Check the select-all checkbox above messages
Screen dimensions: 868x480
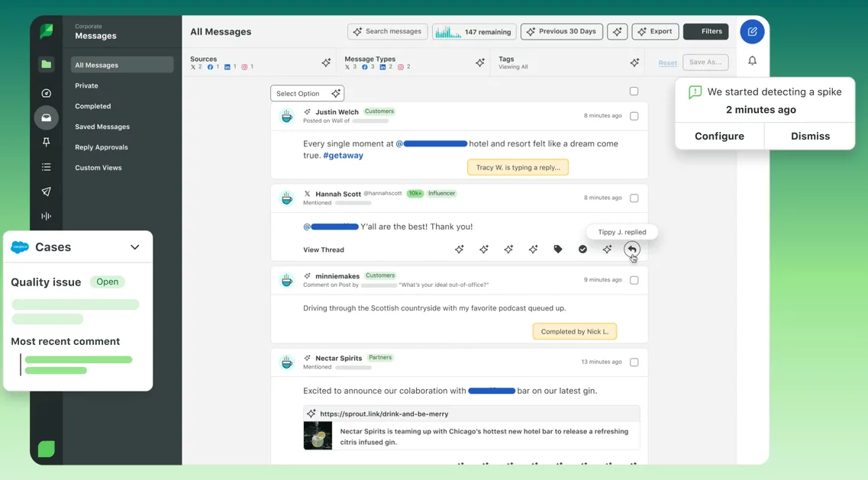(x=634, y=91)
